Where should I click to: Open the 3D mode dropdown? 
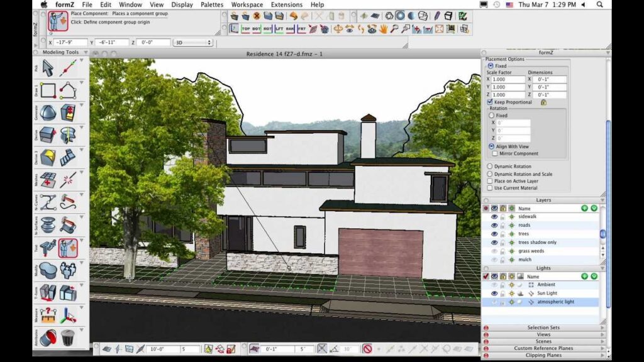pyautogui.click(x=192, y=42)
